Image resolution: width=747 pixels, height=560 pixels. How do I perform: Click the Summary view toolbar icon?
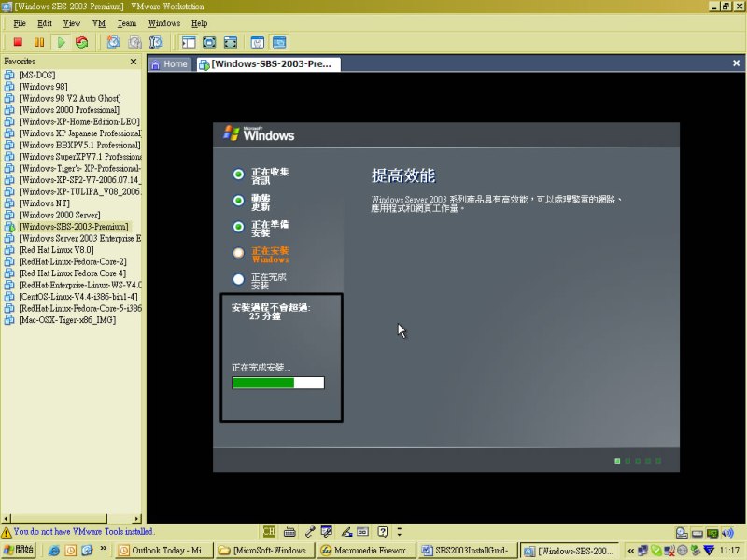(x=258, y=42)
